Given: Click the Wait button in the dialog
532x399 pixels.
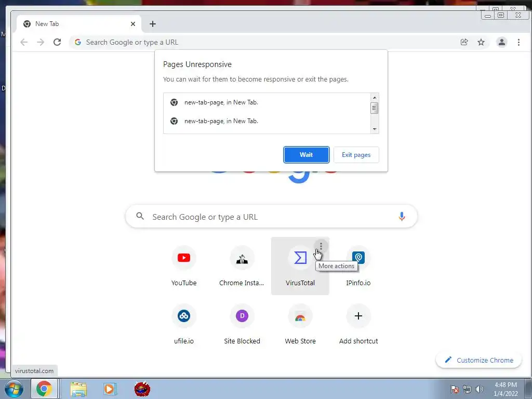Looking at the screenshot, I should (x=306, y=155).
